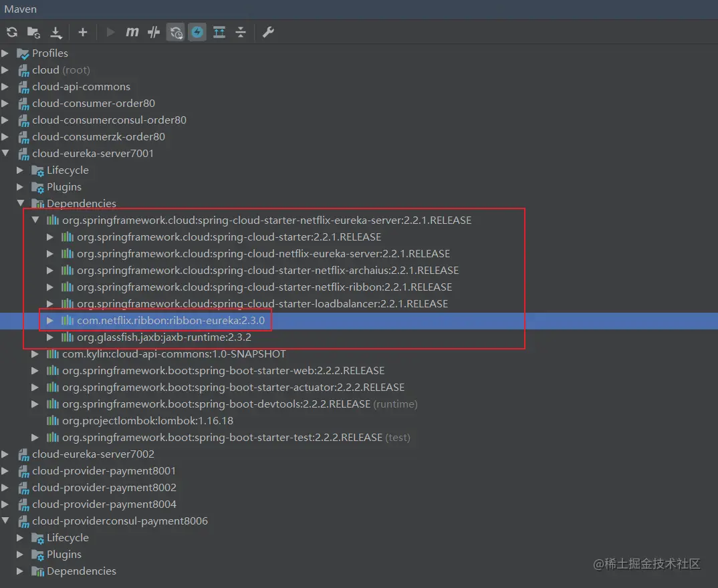This screenshot has height=588, width=718.
Task: Select spring-cloud-starter-netflix-ribbon:2.2.1.RELEASE row
Action: point(264,287)
